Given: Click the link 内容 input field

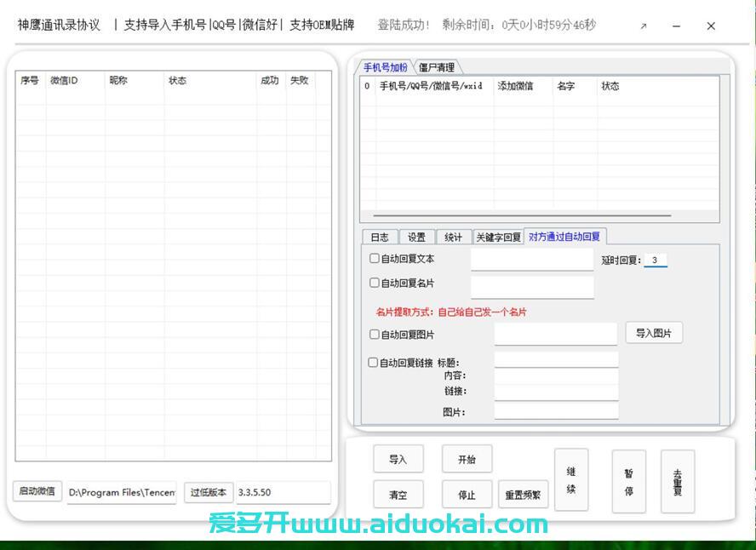Looking at the screenshot, I should pos(557,375).
